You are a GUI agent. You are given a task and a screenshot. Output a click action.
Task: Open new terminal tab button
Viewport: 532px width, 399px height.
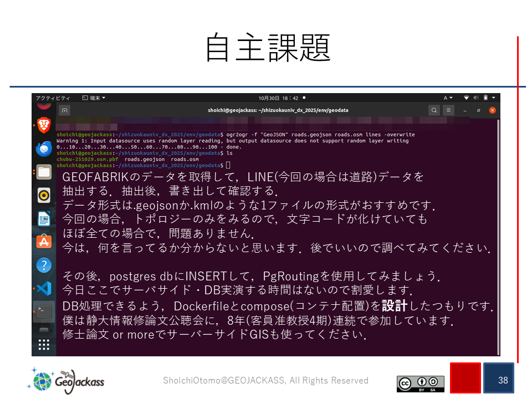[65, 110]
